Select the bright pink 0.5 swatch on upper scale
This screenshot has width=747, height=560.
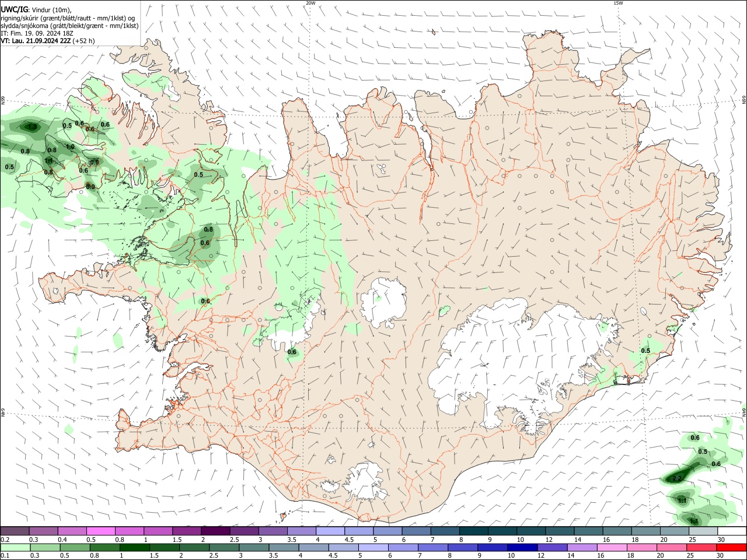click(x=100, y=531)
